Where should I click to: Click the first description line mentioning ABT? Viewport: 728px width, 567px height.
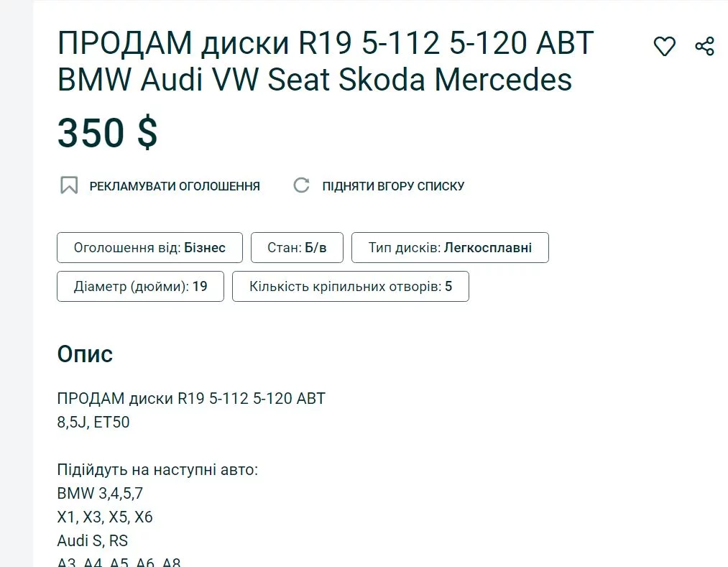coord(191,398)
